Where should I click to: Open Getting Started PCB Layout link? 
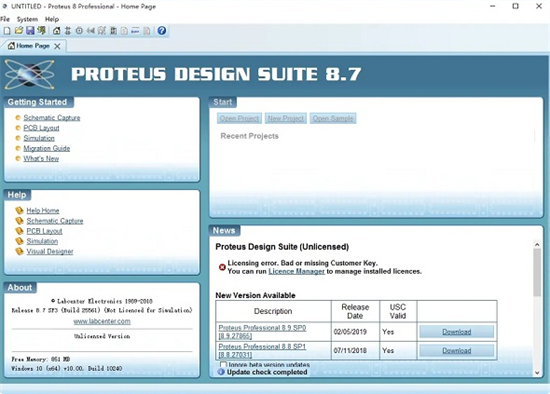(x=41, y=128)
